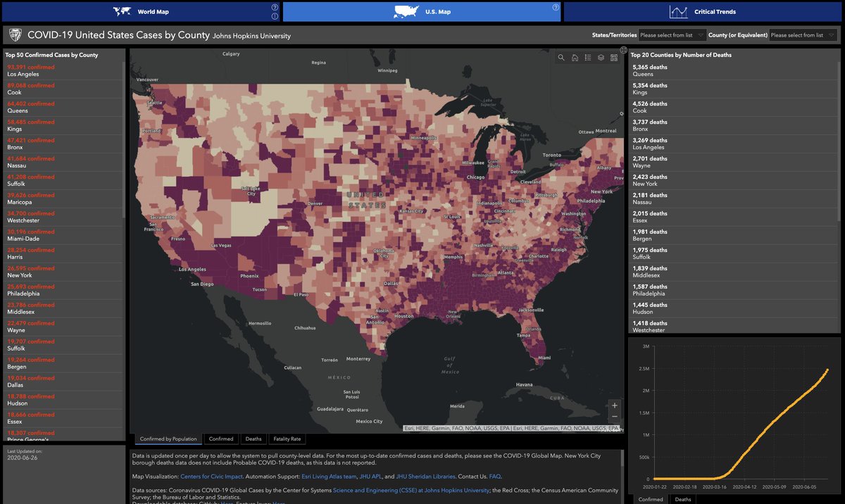Select Kings 58,485 confirmed entry
This screenshot has height=504, width=845.
63,125
